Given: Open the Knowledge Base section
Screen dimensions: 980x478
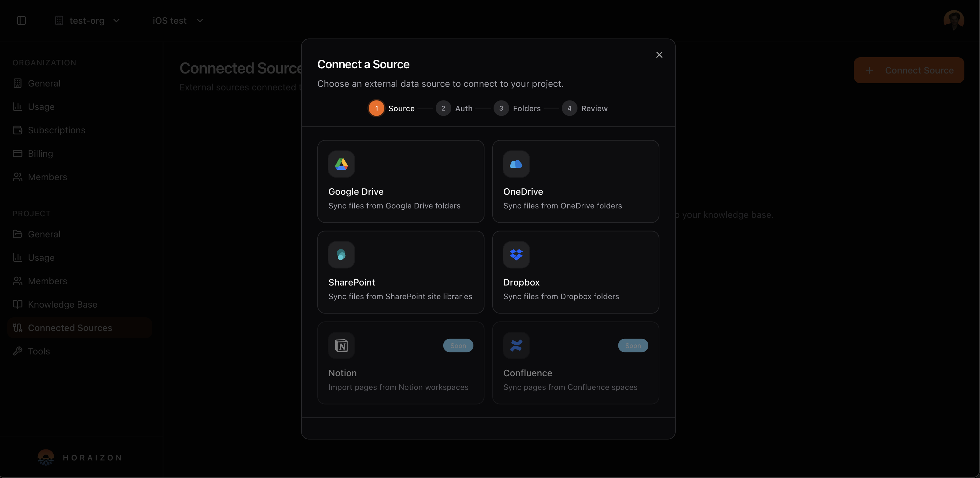Looking at the screenshot, I should 62,304.
